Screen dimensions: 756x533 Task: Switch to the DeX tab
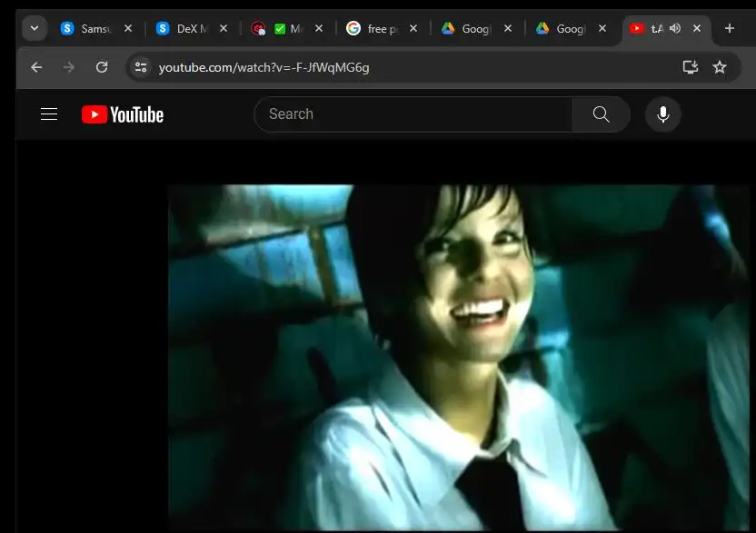tap(192, 29)
